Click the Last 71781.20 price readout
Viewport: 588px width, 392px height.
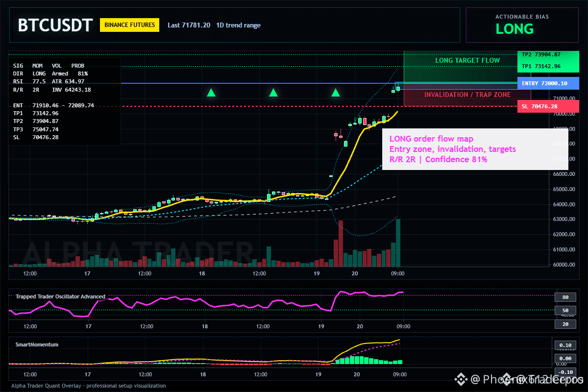[189, 25]
